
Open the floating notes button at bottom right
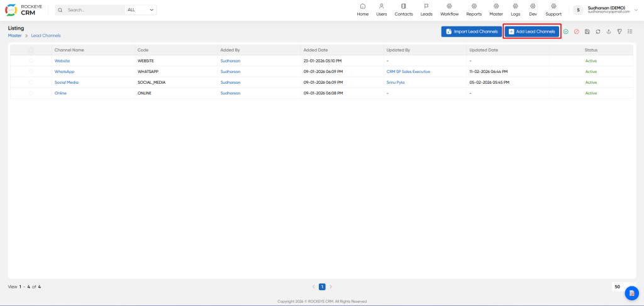[631, 292]
